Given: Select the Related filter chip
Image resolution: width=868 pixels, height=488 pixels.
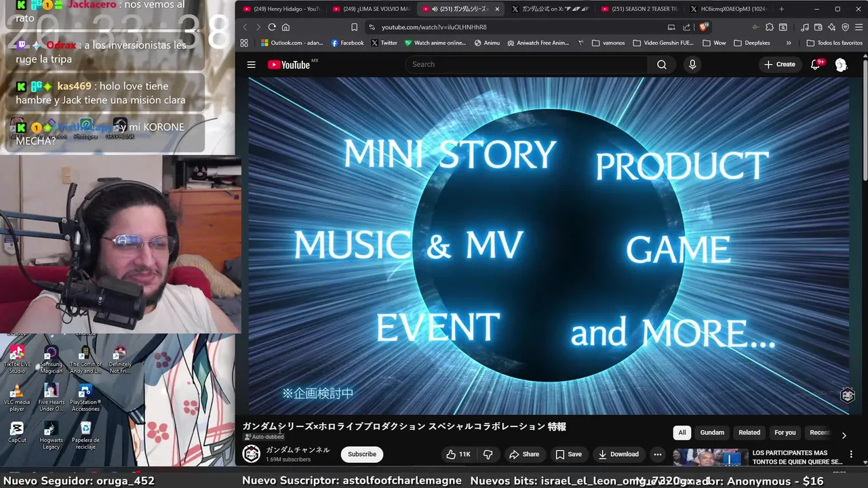Looking at the screenshot, I should coord(749,432).
